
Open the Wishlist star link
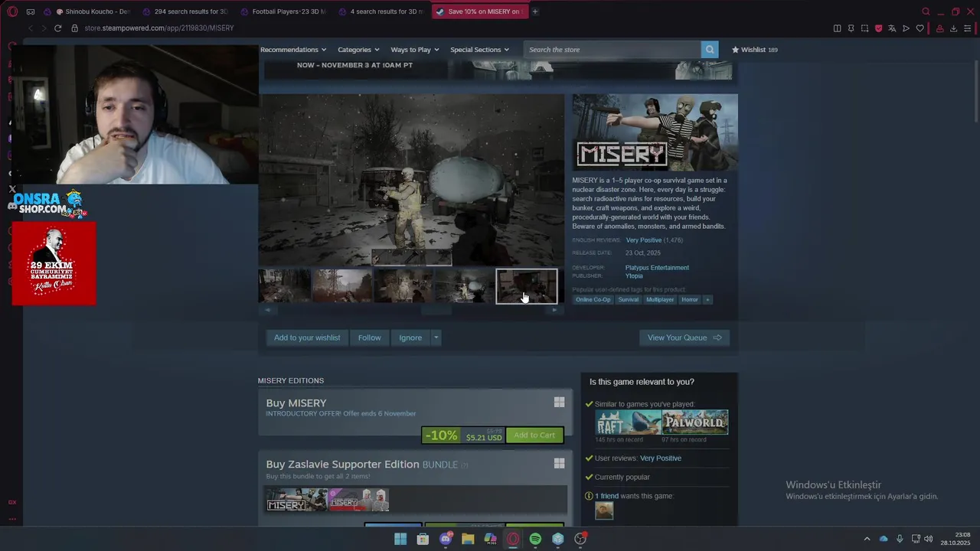754,50
